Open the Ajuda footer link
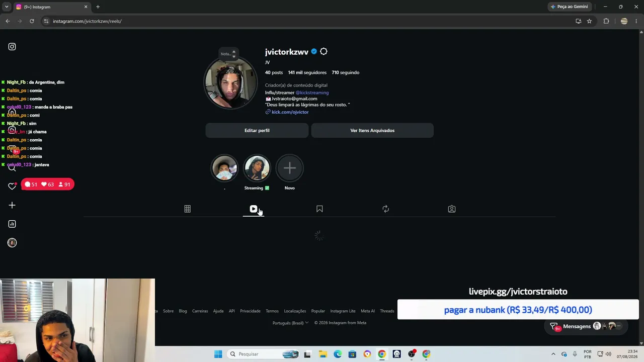644x362 pixels. pyautogui.click(x=218, y=311)
